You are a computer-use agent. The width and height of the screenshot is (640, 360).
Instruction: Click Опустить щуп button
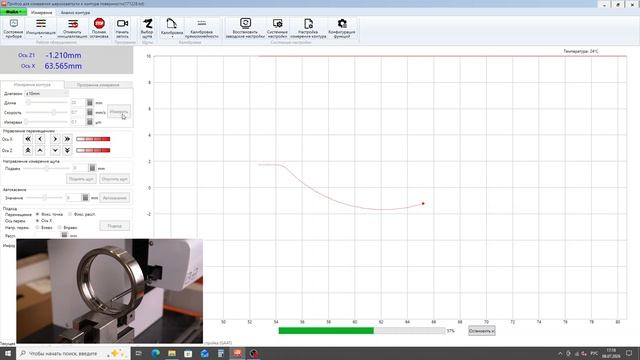coord(115,179)
